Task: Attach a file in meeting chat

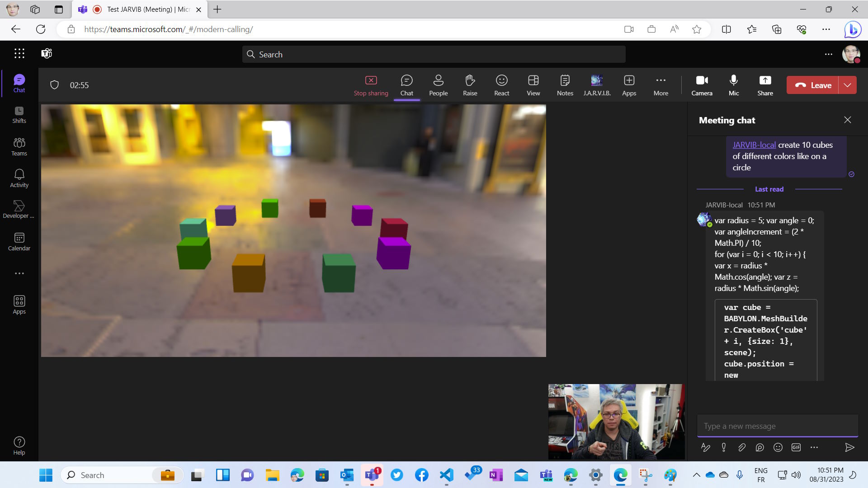Action: click(x=742, y=447)
